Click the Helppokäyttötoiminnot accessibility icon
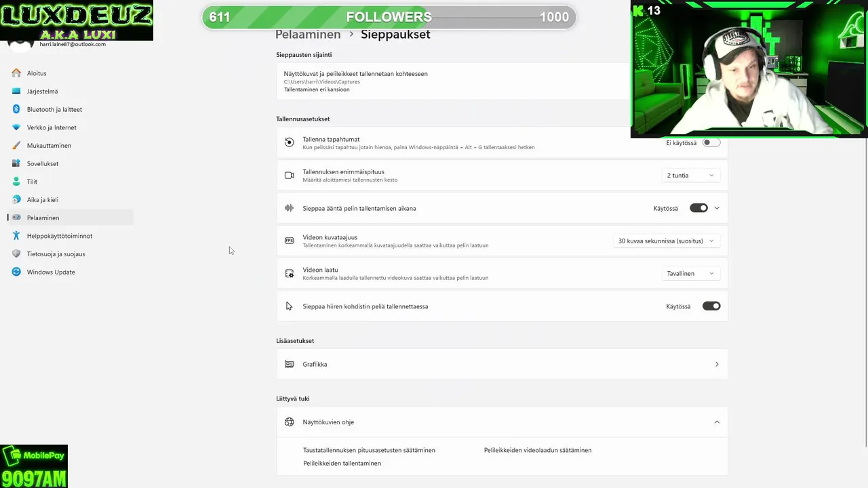Image resolution: width=868 pixels, height=488 pixels. 16,236
